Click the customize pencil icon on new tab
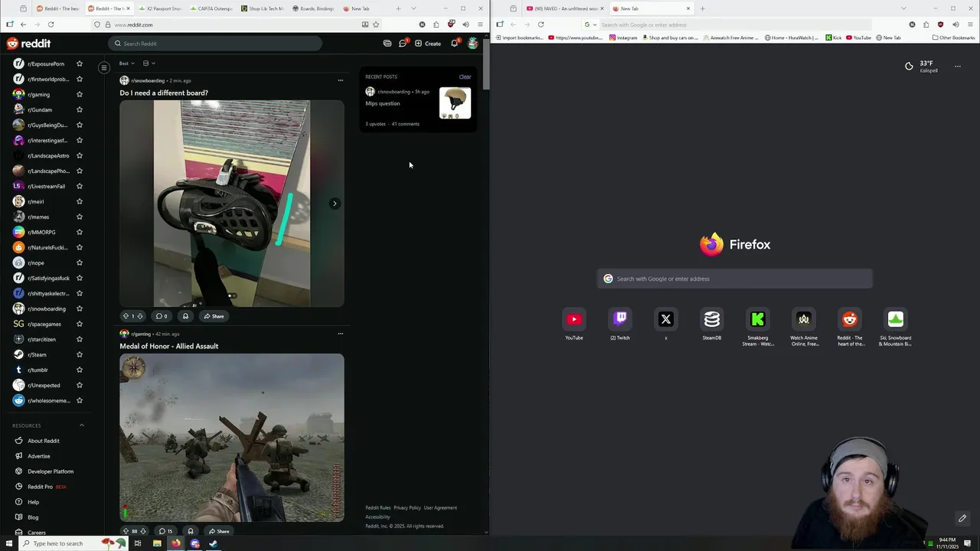This screenshot has height=551, width=980. pos(962,518)
